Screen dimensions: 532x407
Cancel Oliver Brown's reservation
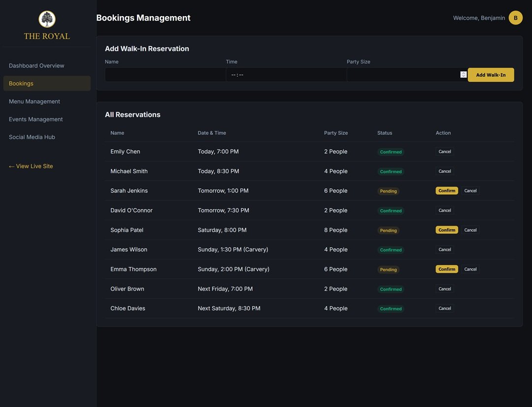pos(444,289)
